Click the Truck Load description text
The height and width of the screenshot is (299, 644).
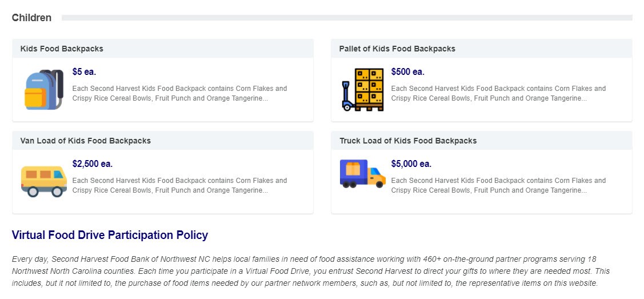498,185
